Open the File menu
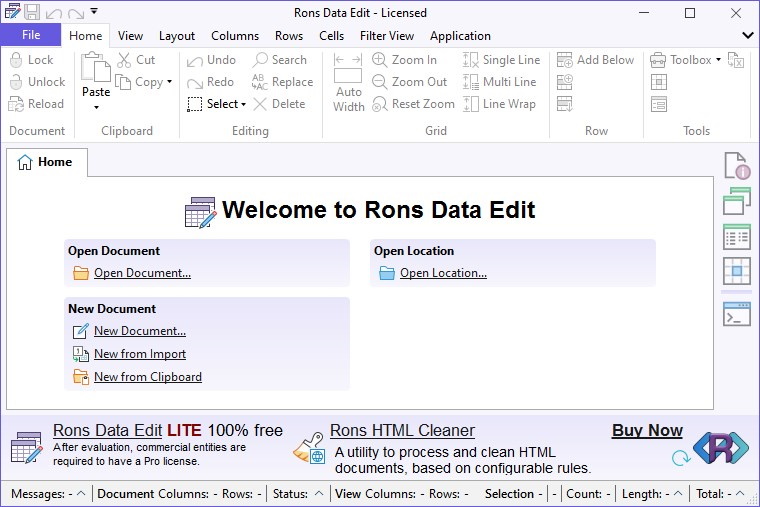This screenshot has height=507, width=760. (x=31, y=35)
